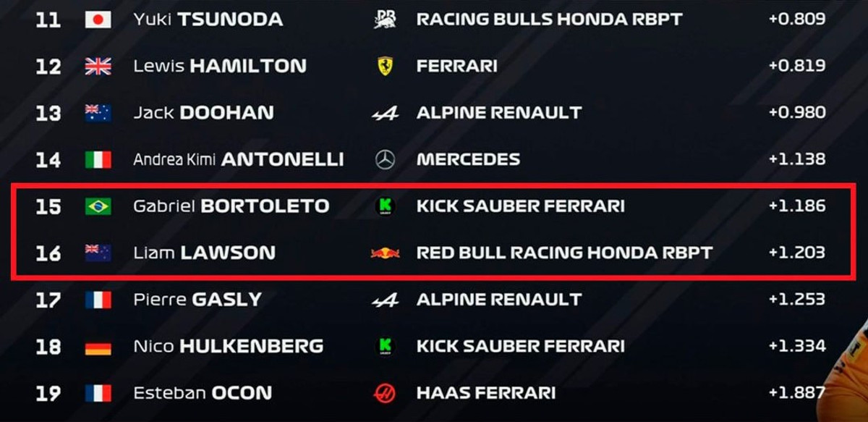The height and width of the screenshot is (422, 868).
Task: Select driver name Liam Lawson
Action: [204, 253]
